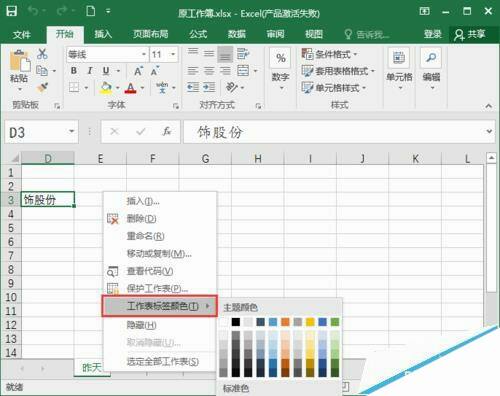
Task: Click the Increase font size icon
Action: point(138,71)
